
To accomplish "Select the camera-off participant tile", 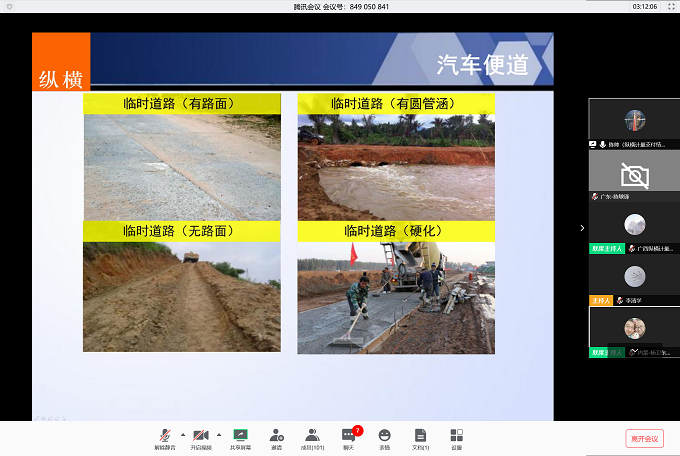I will coord(634,176).
